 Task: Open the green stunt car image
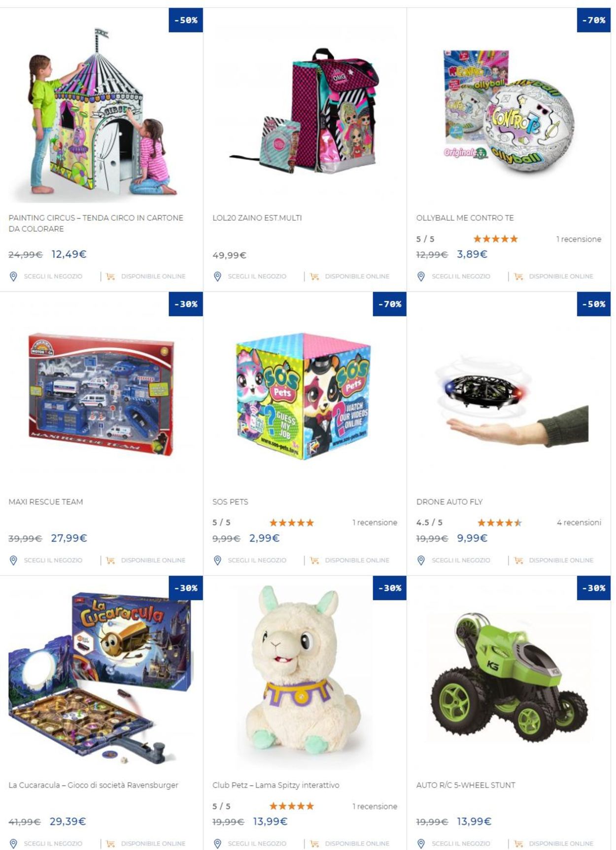click(509, 678)
